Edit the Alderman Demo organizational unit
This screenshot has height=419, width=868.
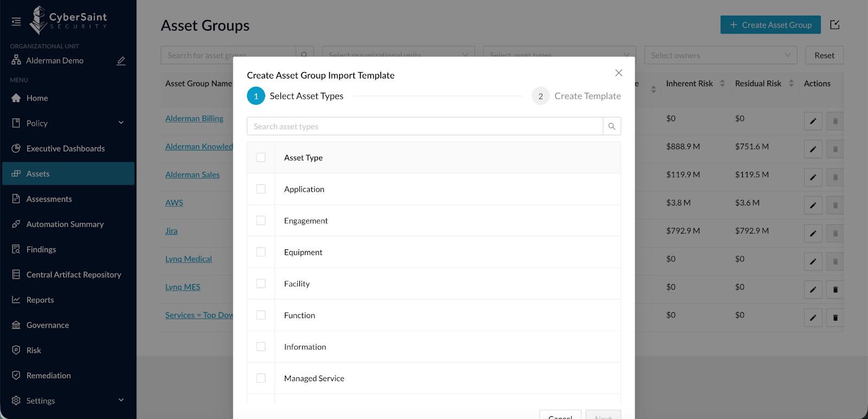(x=121, y=61)
